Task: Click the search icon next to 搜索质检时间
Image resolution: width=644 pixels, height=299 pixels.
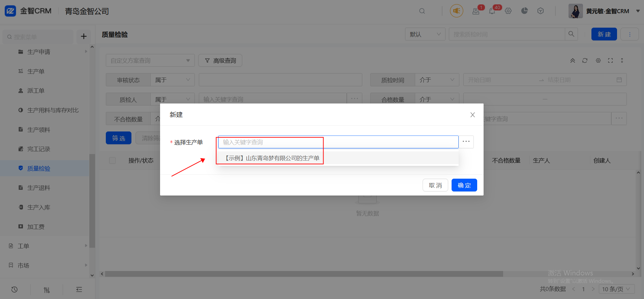Action: (571, 34)
